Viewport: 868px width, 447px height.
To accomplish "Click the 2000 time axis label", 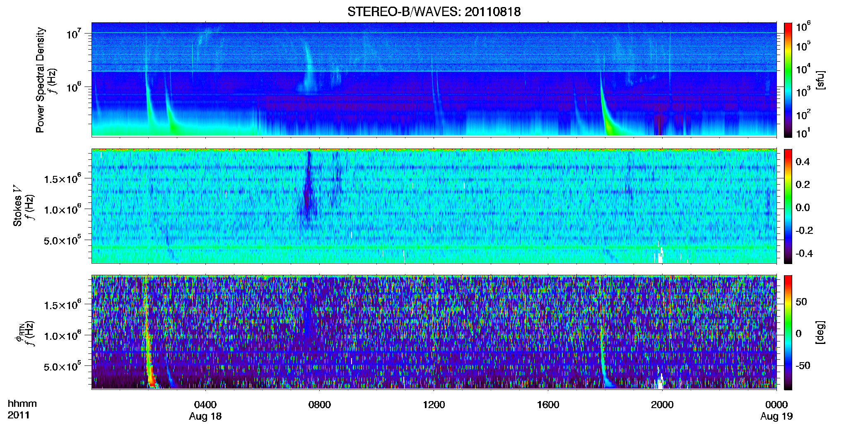I will click(x=662, y=404).
